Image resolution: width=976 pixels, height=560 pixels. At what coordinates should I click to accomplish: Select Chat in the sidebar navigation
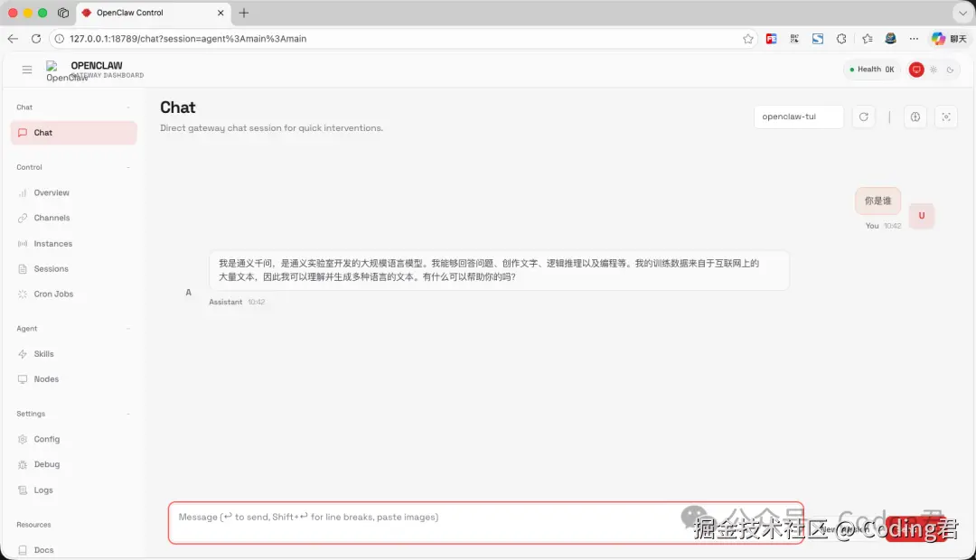pos(42,132)
